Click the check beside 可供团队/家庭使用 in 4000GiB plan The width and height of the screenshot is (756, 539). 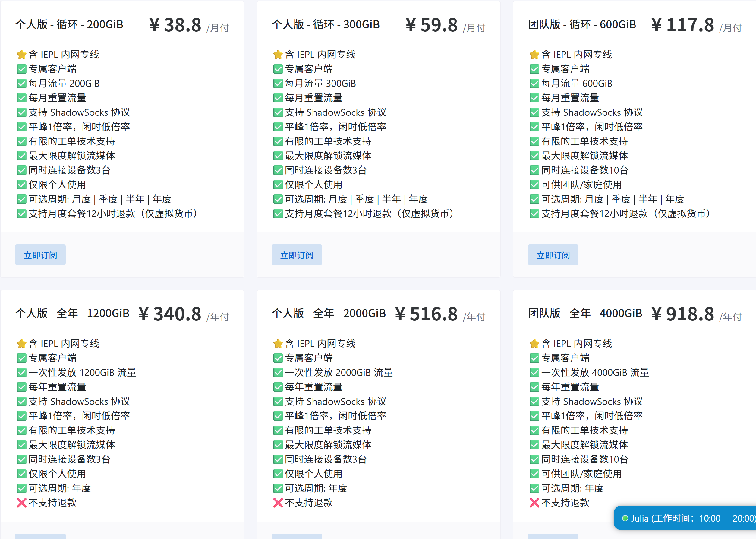pyautogui.click(x=534, y=474)
